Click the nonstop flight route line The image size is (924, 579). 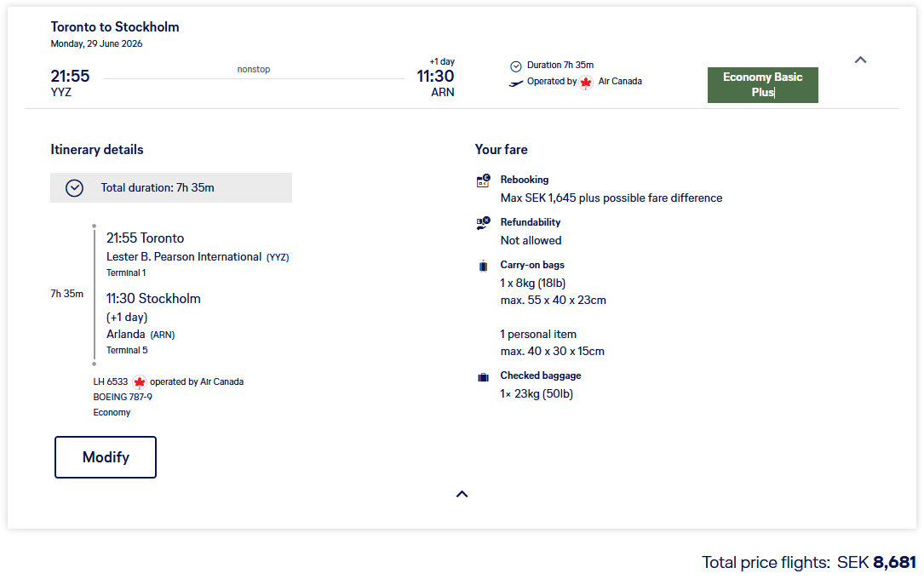tap(254, 79)
